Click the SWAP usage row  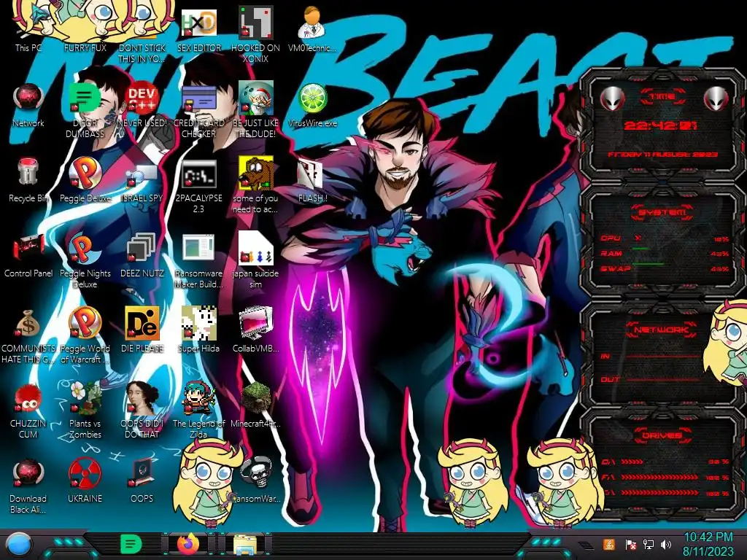(664, 268)
